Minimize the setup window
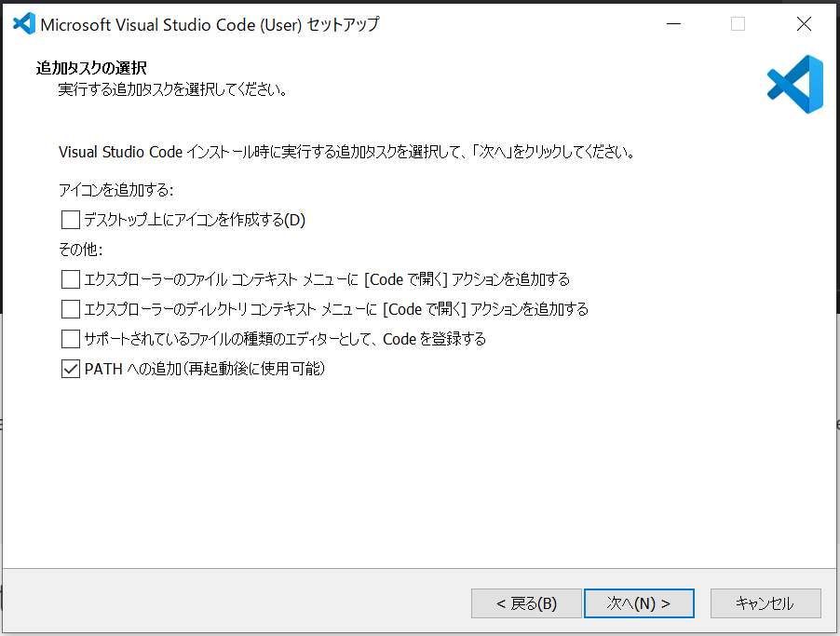 [x=673, y=23]
